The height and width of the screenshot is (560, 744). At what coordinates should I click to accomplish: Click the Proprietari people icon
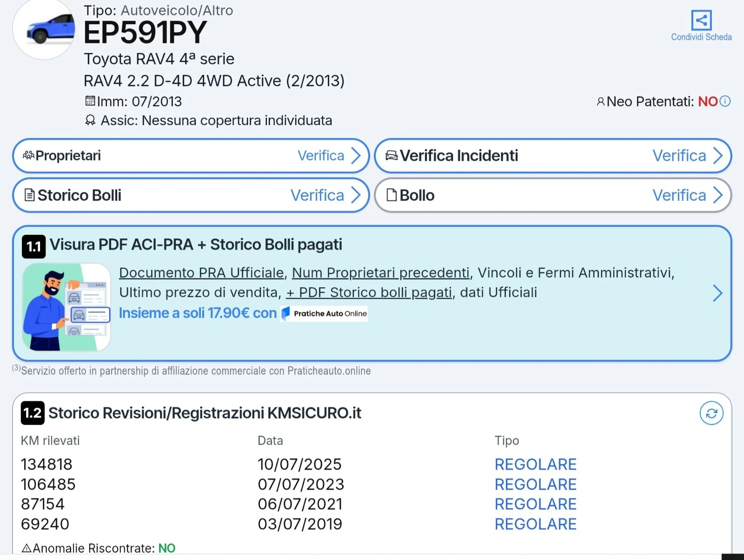[28, 155]
